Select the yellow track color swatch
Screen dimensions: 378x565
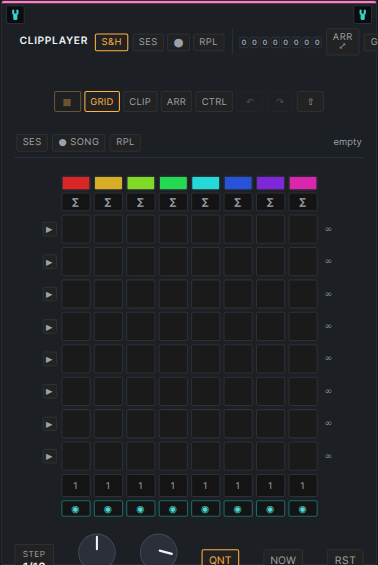click(108, 183)
